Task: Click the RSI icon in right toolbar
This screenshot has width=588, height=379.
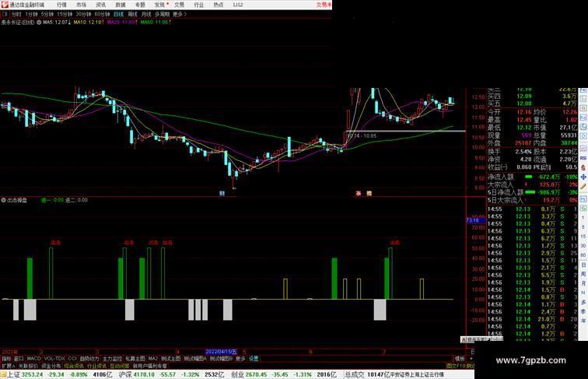Action: (x=583, y=158)
